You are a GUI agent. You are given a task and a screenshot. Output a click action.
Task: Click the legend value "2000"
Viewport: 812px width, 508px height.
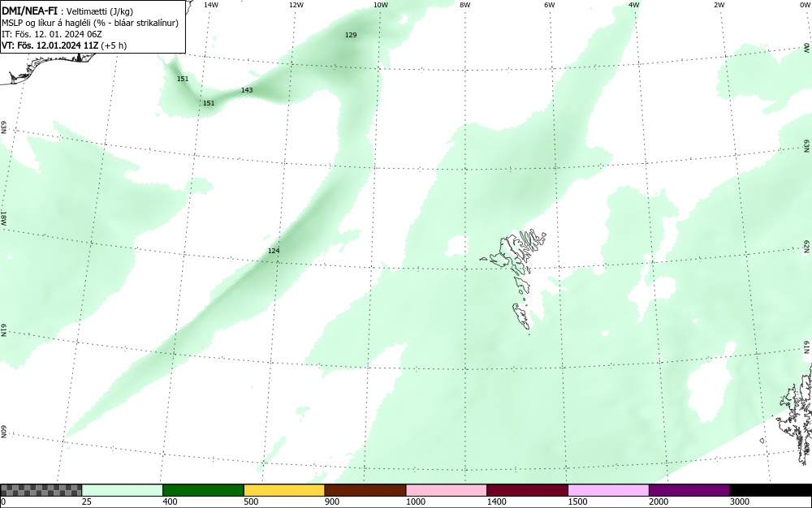tap(659, 502)
